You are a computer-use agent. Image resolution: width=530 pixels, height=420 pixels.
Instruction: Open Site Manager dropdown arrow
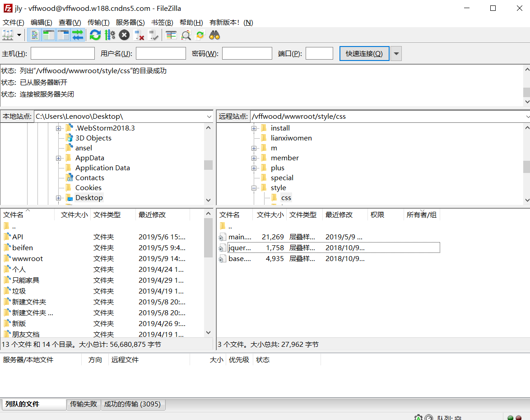click(x=19, y=35)
